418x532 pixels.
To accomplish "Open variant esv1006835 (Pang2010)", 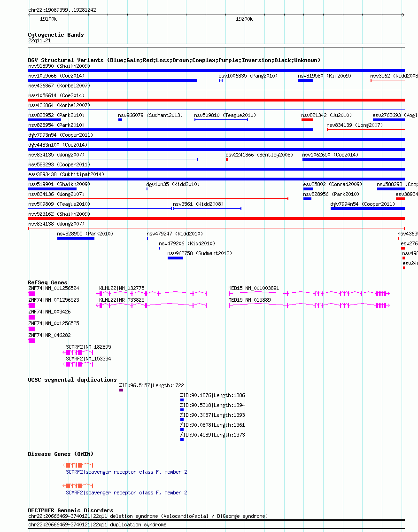I will click(248, 76).
